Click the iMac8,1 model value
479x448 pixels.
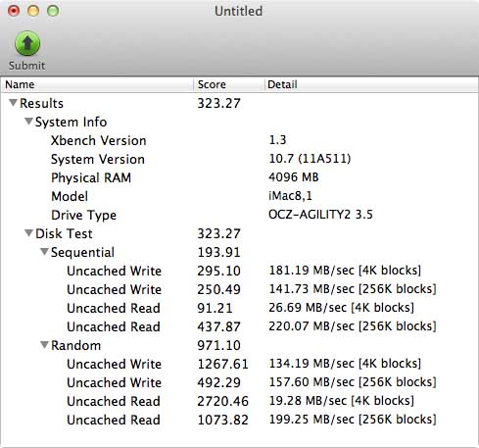[290, 196]
